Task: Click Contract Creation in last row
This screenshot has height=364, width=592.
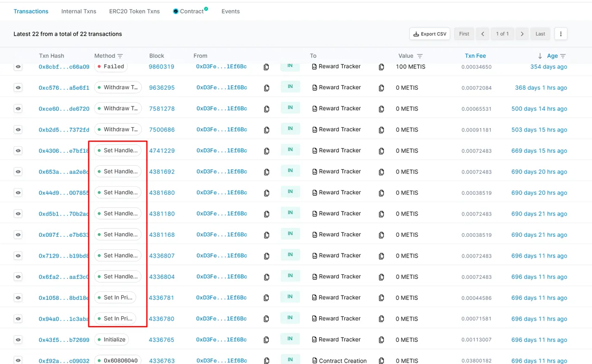Action: (343, 361)
